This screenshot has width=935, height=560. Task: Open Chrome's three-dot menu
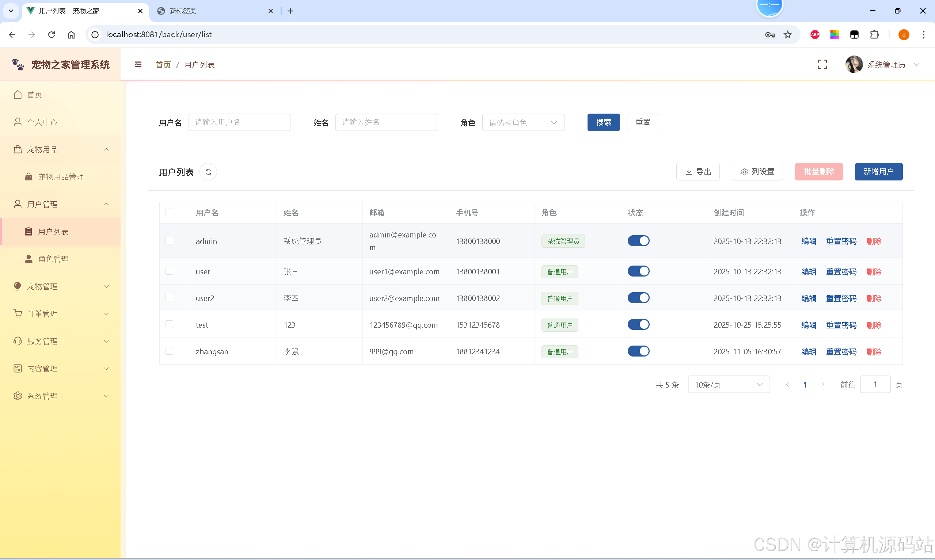[923, 35]
